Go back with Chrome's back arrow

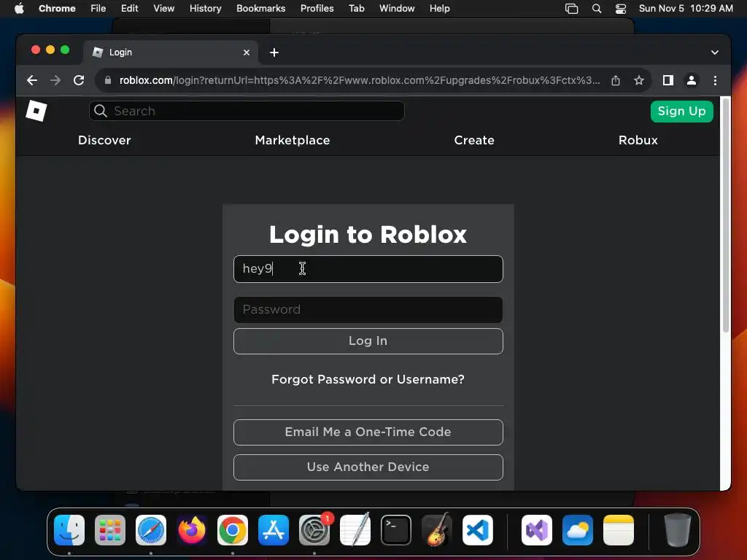coord(32,80)
